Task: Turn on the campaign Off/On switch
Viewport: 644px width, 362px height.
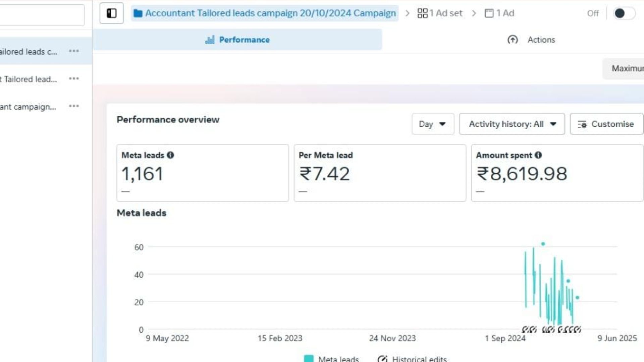Action: point(624,13)
